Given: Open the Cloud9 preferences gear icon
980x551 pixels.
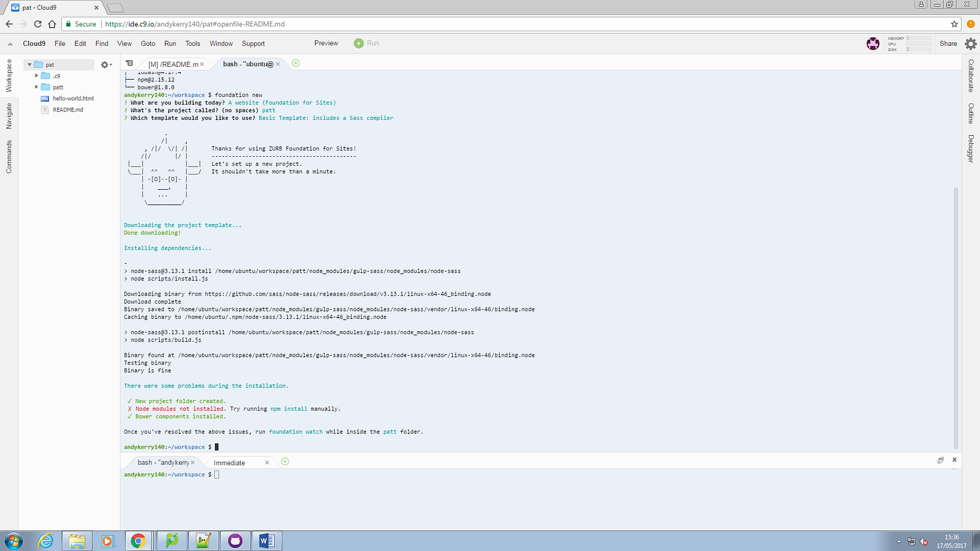Looking at the screenshot, I should (971, 43).
